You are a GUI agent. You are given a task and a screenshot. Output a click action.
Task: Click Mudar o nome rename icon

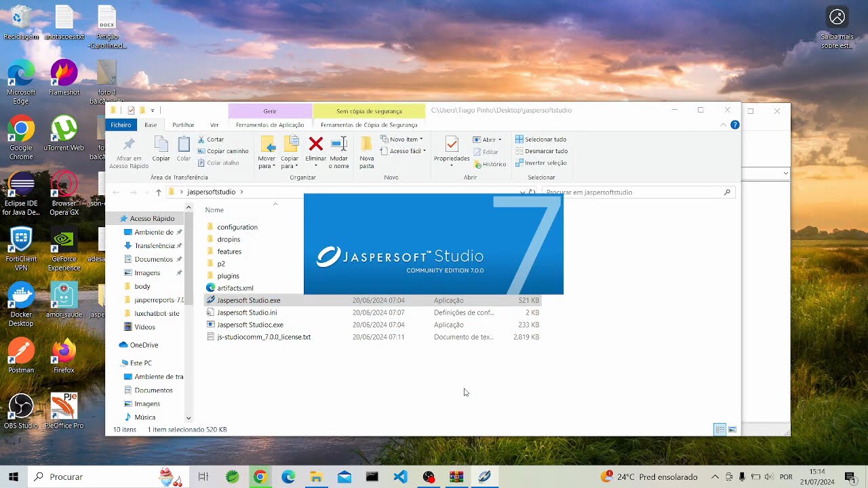click(x=338, y=143)
